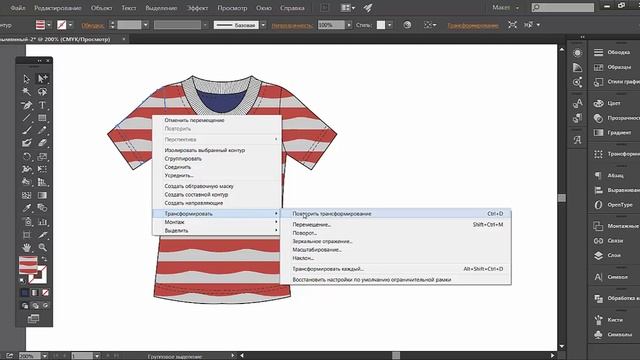The height and width of the screenshot is (360, 640).
Task: Swap fill and stroke colors arrow
Action: [x=44, y=259]
